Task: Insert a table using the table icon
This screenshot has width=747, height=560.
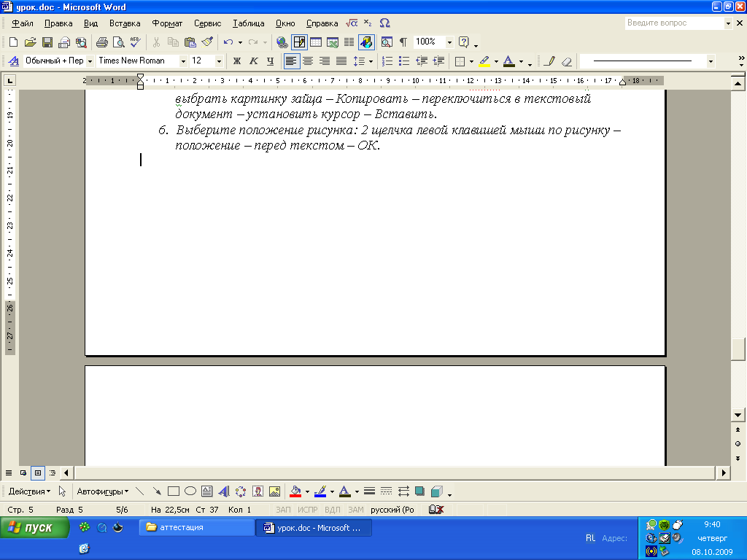Action: click(x=316, y=42)
